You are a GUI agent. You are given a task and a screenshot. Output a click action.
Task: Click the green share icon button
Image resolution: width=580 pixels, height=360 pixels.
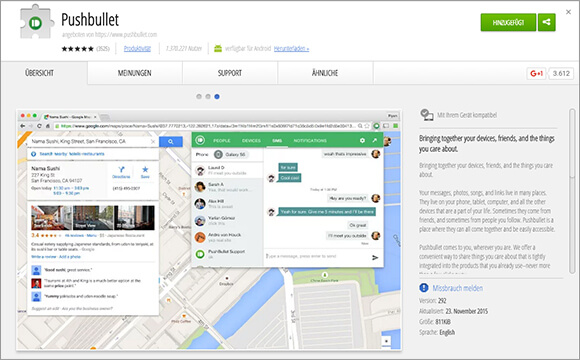546,23
